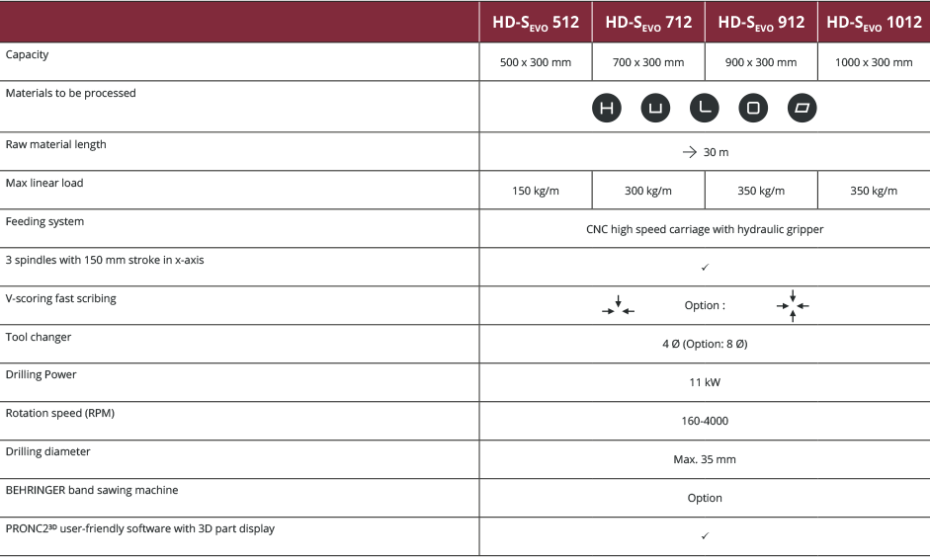Image resolution: width=930 pixels, height=560 pixels.
Task: Click Option in the band sawing row
Action: (x=705, y=499)
